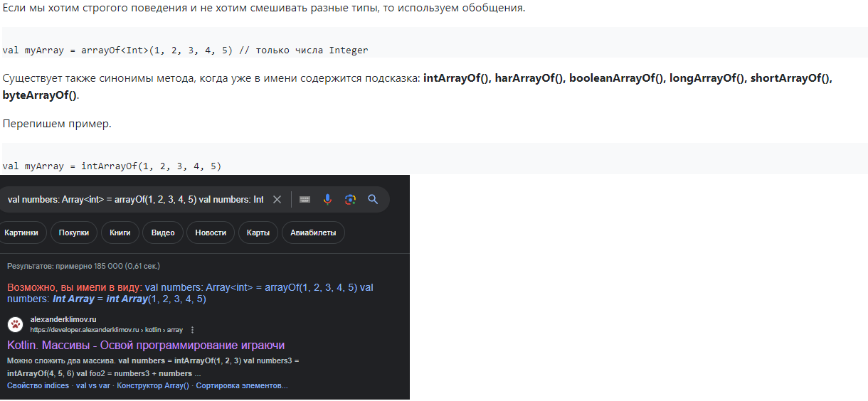The image size is (868, 401).
Task: Open the Новости search filter
Action: click(211, 232)
